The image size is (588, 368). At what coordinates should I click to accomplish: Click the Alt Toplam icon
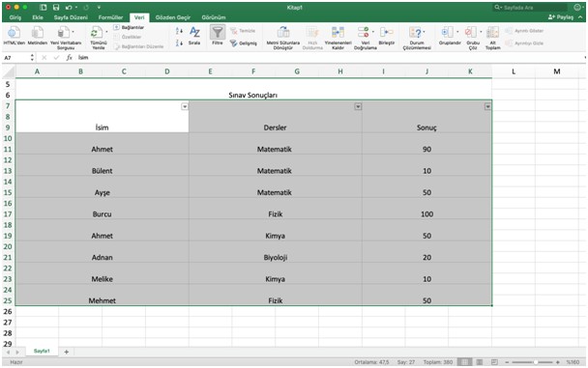pos(493,33)
